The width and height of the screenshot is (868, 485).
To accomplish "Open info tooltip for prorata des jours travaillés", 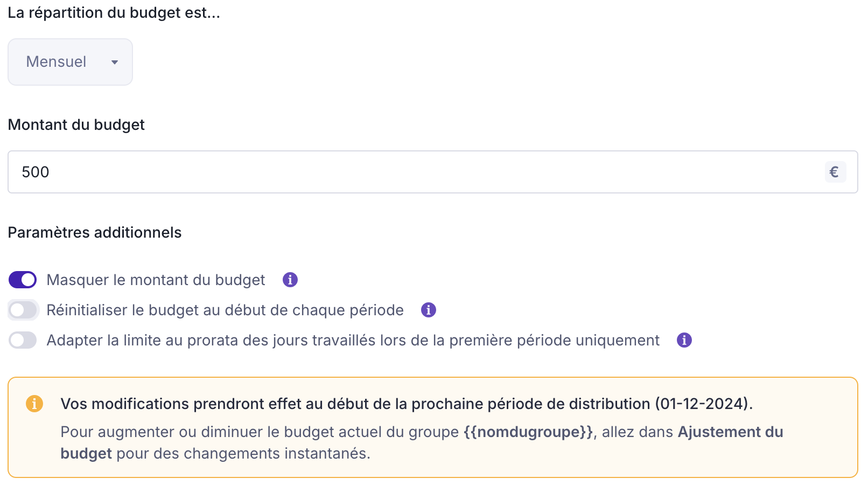I will [684, 340].
